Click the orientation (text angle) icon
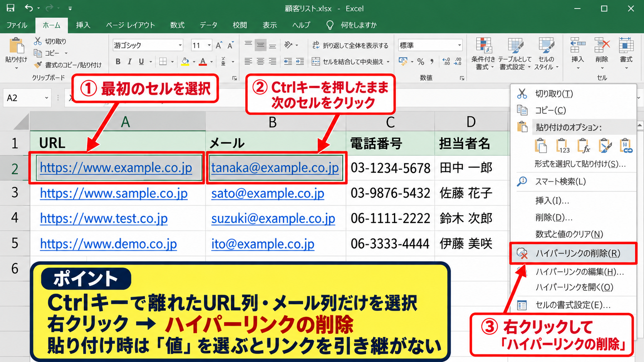The image size is (644, 362). pyautogui.click(x=288, y=45)
